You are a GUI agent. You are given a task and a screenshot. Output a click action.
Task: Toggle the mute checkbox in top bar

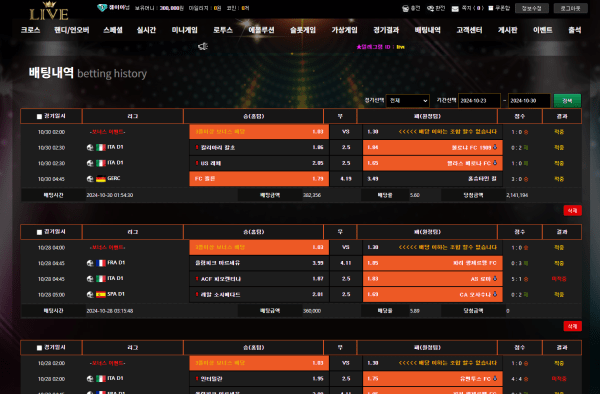pos(491,8)
